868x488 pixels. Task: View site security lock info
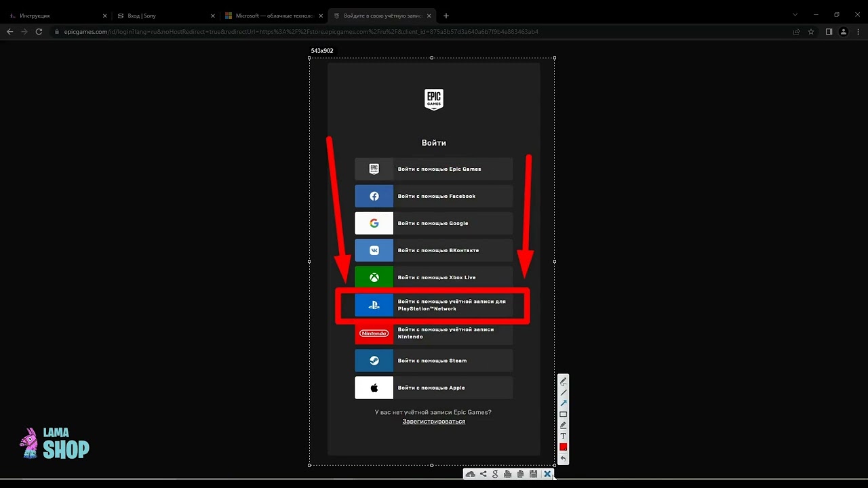58,32
